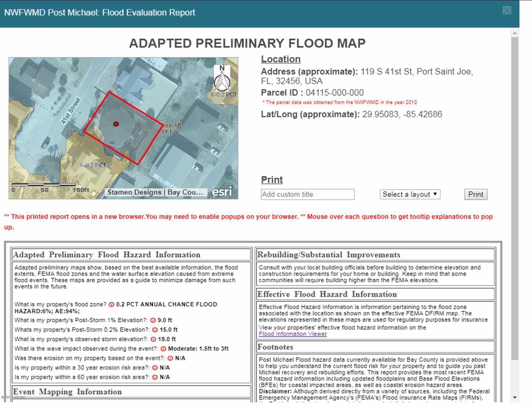The height and width of the screenshot is (411, 532).
Task: Click red location marker dot on the map
Action: 116,124
